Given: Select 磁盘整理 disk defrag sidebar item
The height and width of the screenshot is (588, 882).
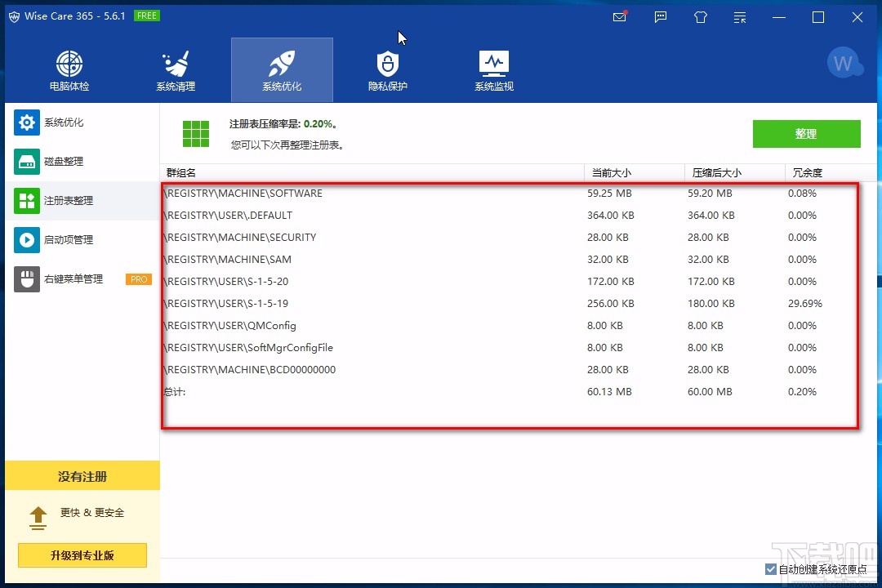Looking at the screenshot, I should (x=82, y=162).
